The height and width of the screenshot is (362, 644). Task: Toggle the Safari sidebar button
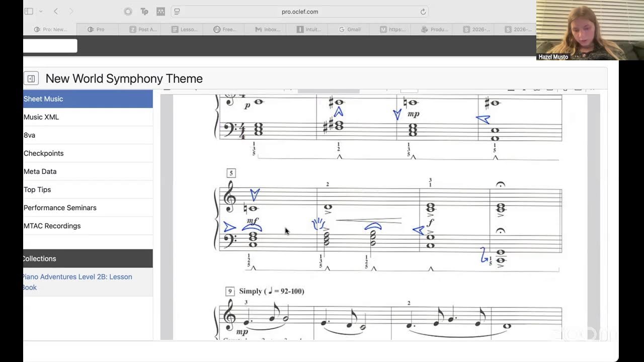(x=29, y=11)
